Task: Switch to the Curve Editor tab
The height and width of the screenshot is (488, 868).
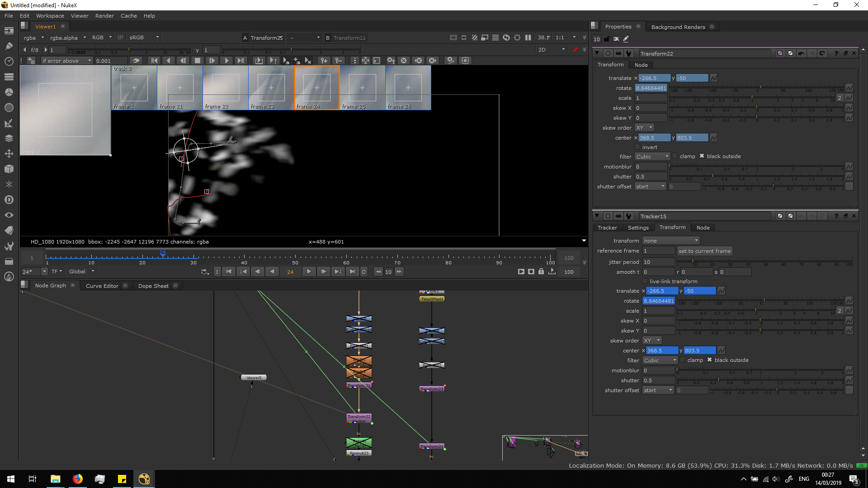Action: pos(102,286)
